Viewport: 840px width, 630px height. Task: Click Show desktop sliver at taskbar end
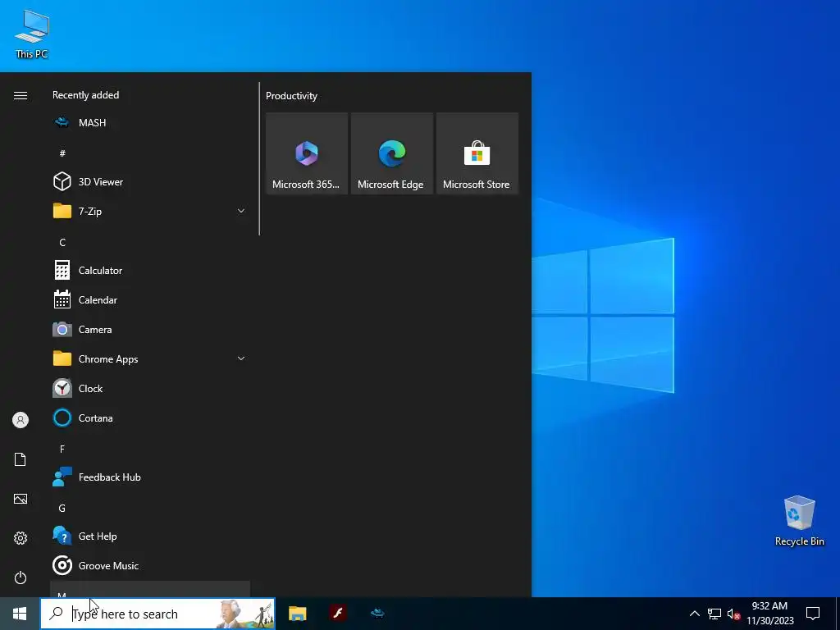(838, 614)
